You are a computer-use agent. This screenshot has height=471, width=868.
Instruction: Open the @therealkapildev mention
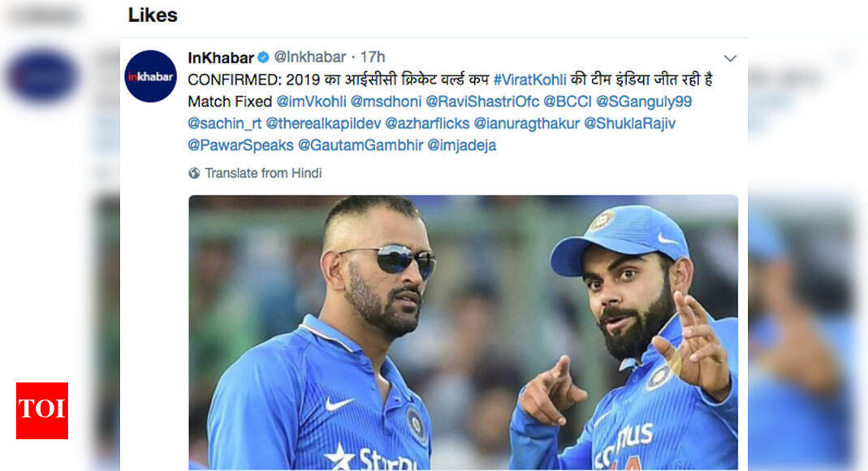click(323, 123)
